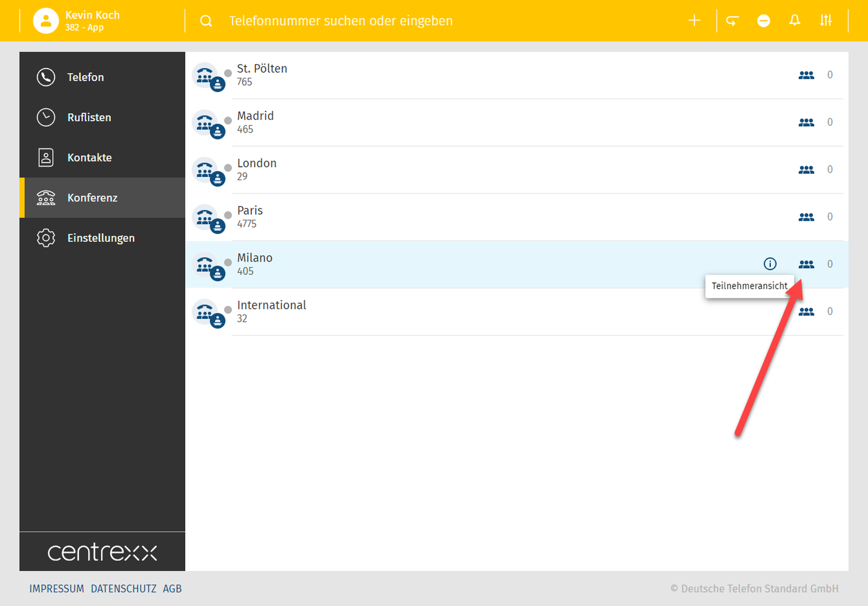Open the DATENSCHUTZ footer link
The height and width of the screenshot is (606, 868).
click(123, 589)
